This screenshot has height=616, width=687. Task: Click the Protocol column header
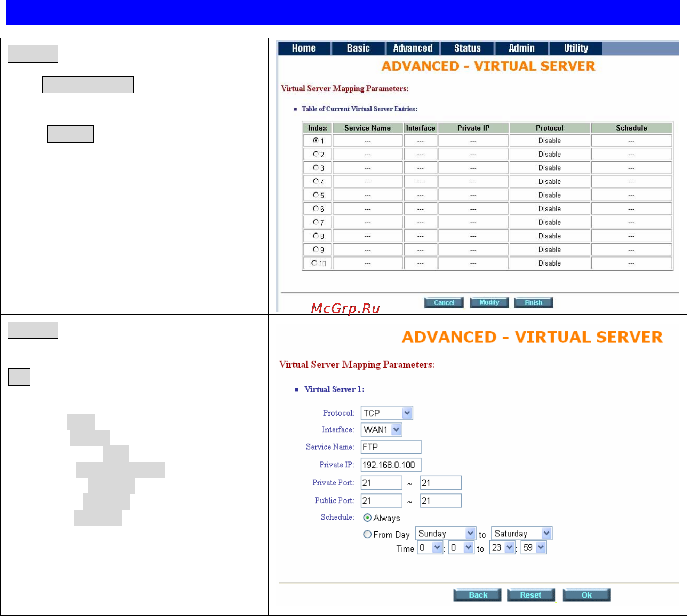(x=550, y=128)
